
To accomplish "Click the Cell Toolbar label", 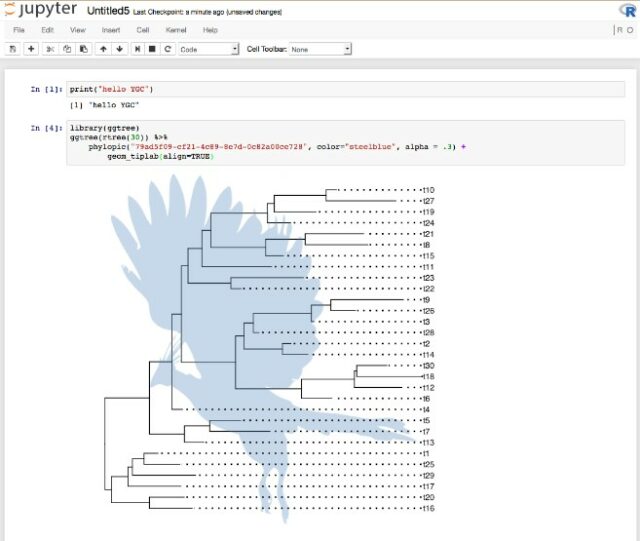I will click(266, 49).
